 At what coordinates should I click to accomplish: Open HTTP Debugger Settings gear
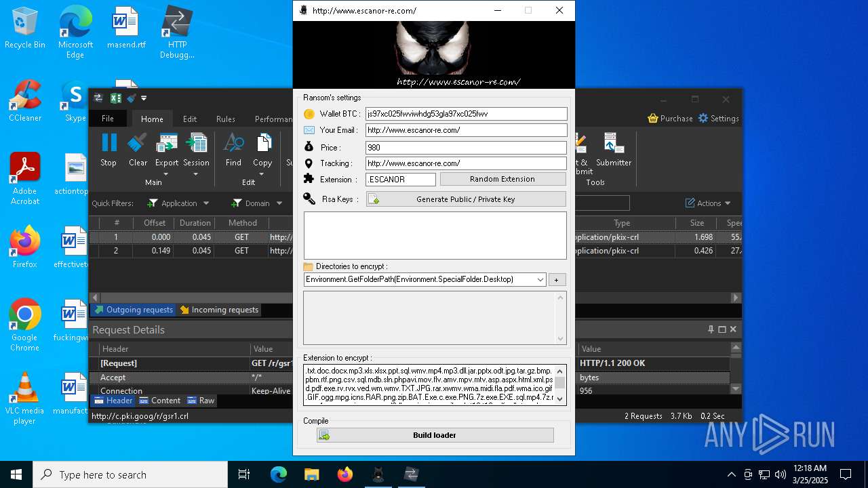[718, 118]
